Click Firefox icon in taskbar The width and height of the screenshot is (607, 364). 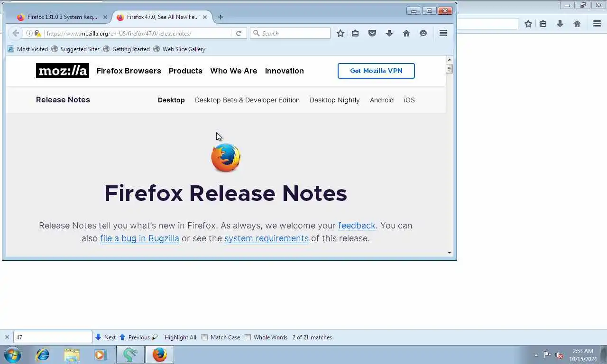[160, 355]
